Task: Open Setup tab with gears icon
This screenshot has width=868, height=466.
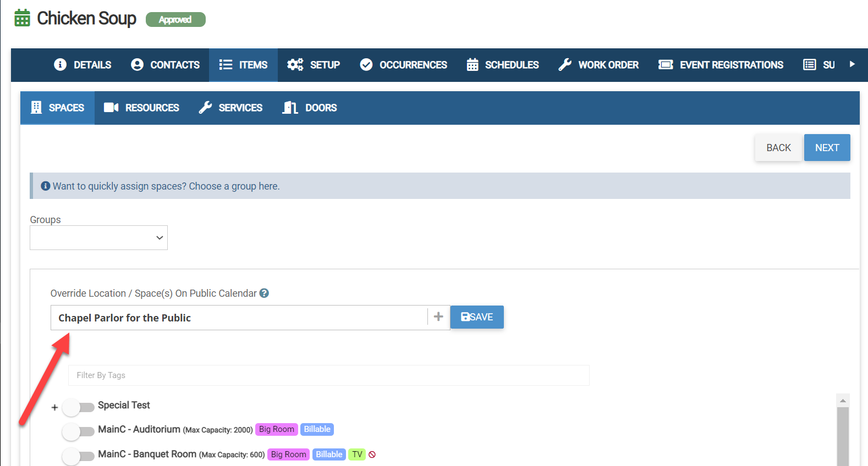Action: (x=314, y=65)
